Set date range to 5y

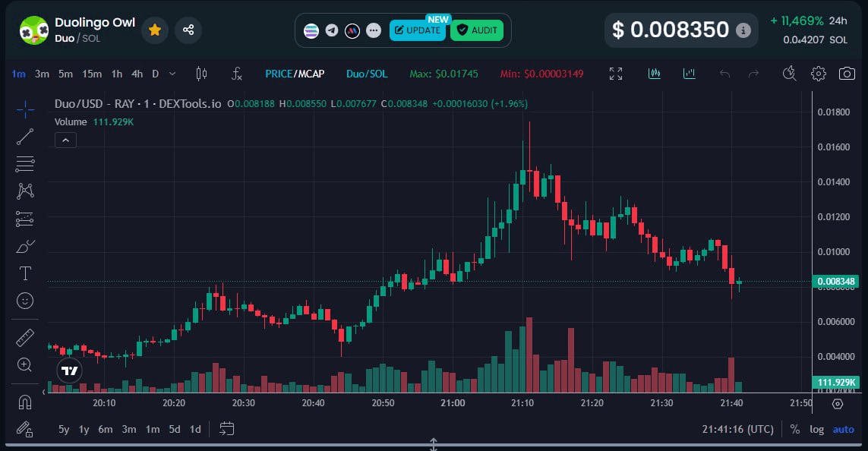[x=64, y=429]
